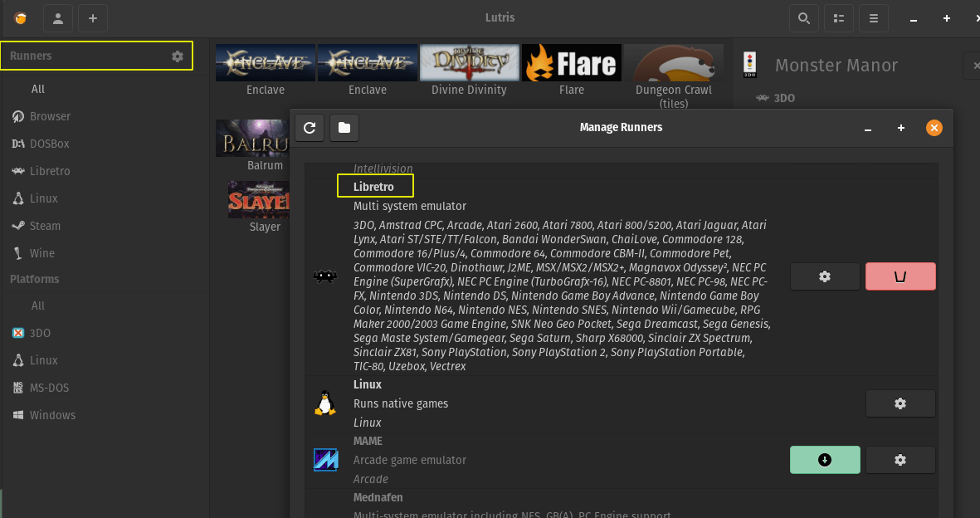The image size is (980, 518).
Task: Select Steam runner in sidebar
Action: pos(45,226)
